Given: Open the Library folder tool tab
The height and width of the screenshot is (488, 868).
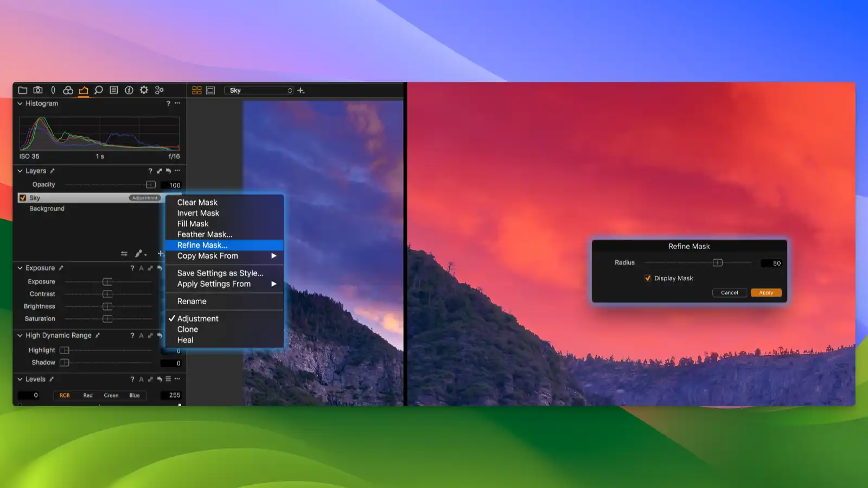Looking at the screenshot, I should tap(23, 90).
